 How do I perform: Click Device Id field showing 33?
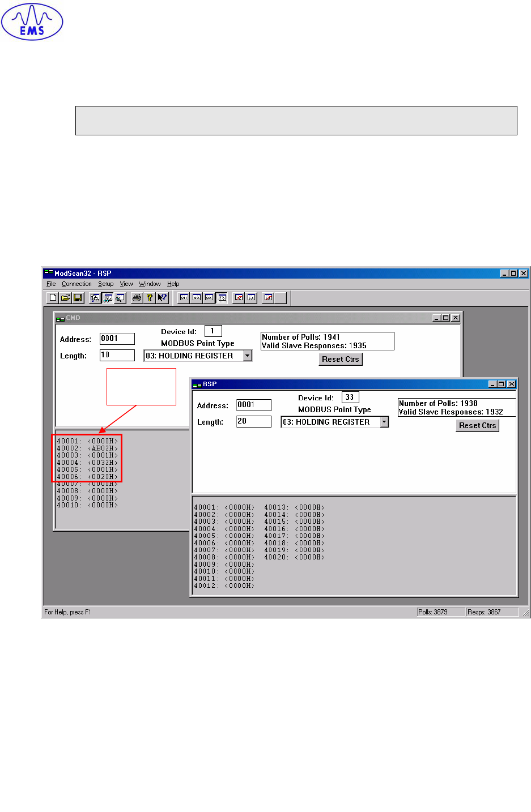coord(350,397)
